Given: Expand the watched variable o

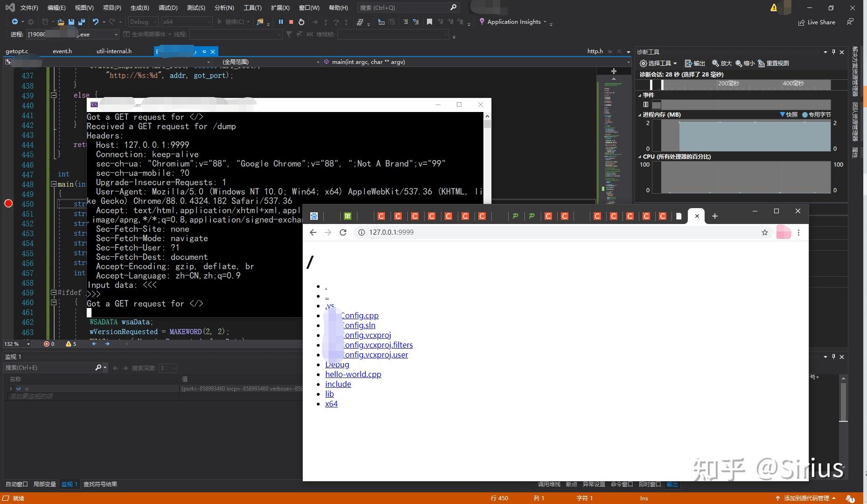Looking at the screenshot, I should pos(11,389).
